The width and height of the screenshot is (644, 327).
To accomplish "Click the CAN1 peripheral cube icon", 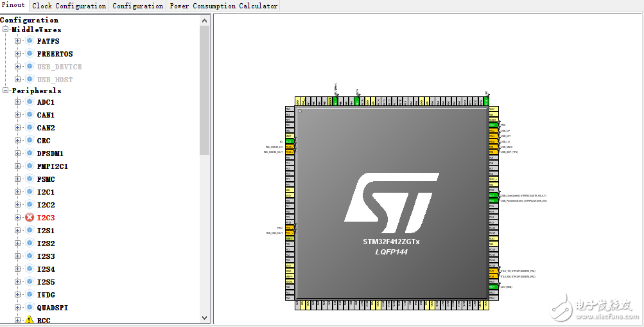I will (30, 114).
